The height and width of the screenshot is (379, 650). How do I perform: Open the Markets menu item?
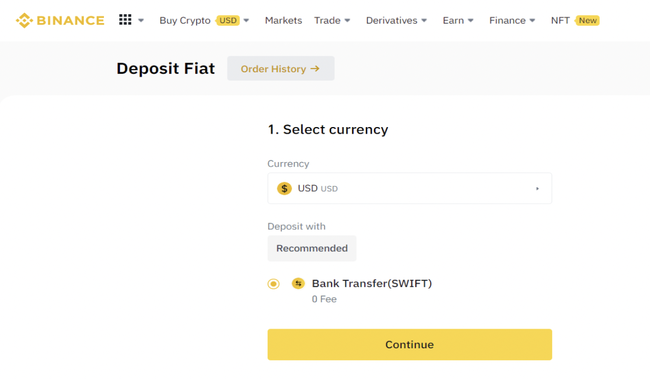[284, 20]
